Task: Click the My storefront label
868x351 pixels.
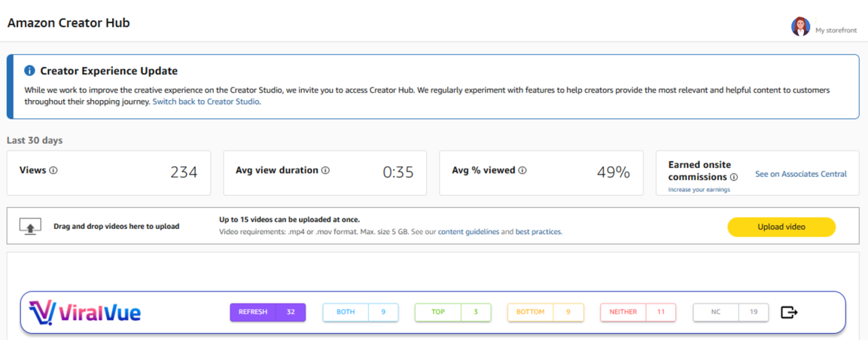Action: click(x=836, y=31)
